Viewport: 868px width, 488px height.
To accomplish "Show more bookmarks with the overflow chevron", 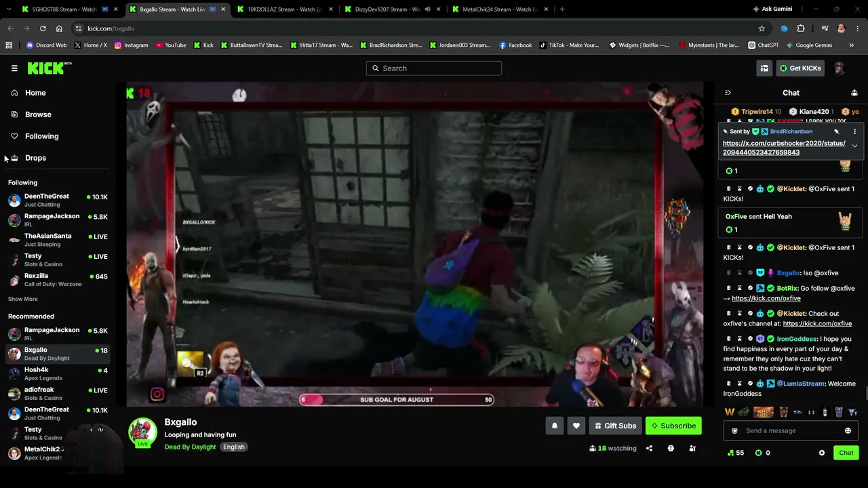I will [852, 45].
